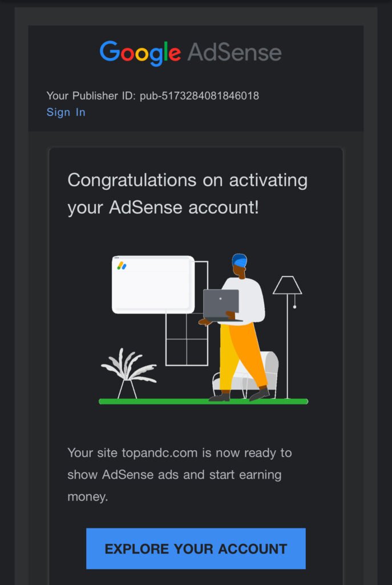The image size is (392, 585).
Task: Click the green floor line in illustration
Action: pos(203,402)
